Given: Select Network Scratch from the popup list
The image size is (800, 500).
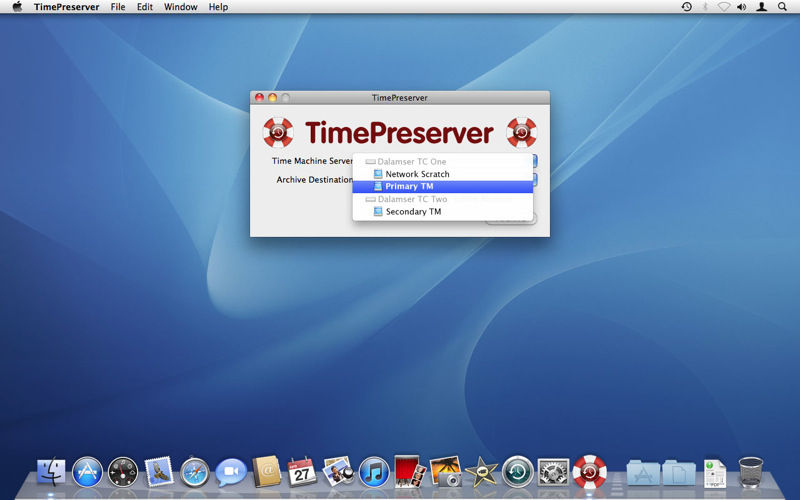Looking at the screenshot, I should 443,174.
